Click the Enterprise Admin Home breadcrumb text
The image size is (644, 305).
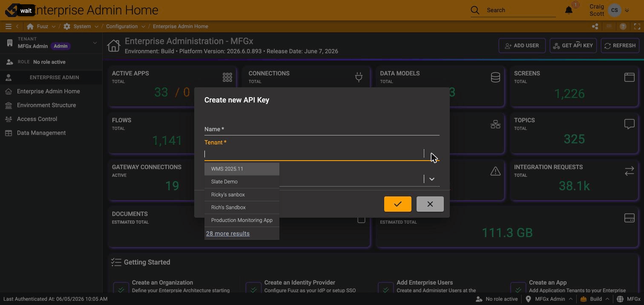(181, 26)
